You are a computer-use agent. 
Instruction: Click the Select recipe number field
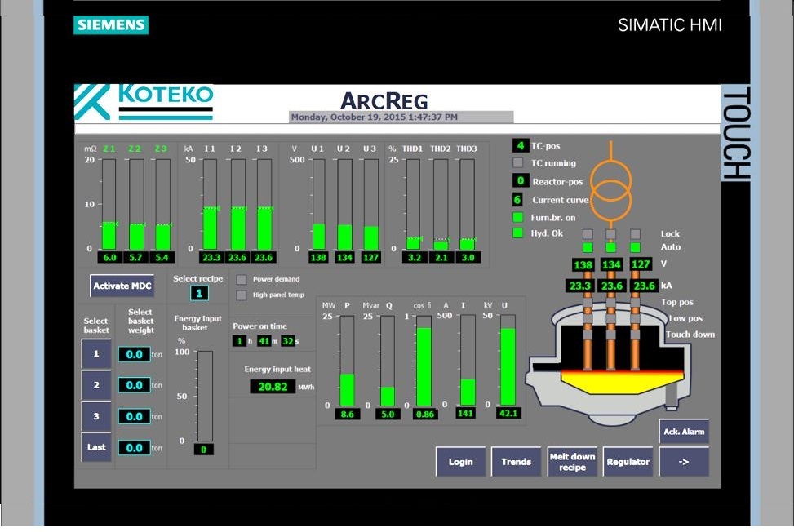coord(199,293)
